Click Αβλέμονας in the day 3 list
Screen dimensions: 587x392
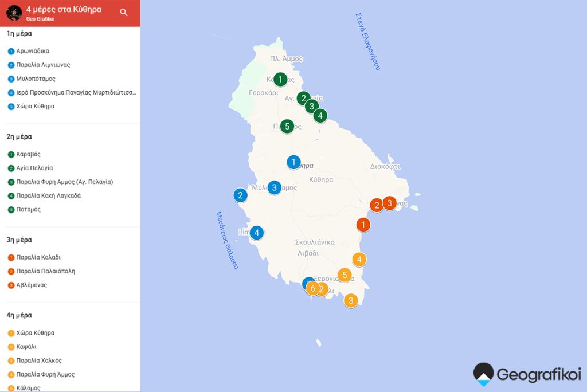(32, 285)
